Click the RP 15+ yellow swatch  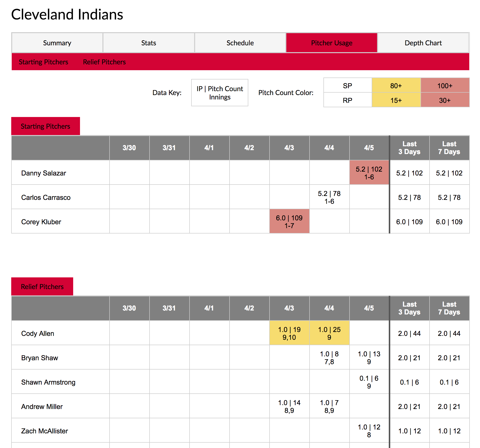(x=396, y=100)
